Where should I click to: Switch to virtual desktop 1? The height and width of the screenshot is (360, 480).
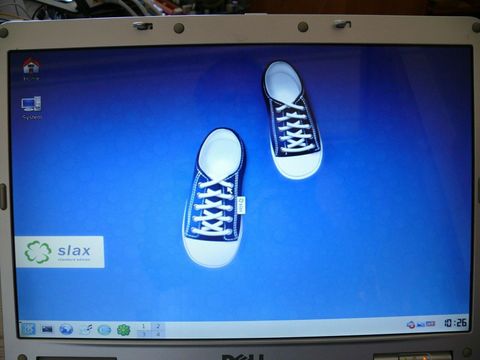pyautogui.click(x=144, y=326)
